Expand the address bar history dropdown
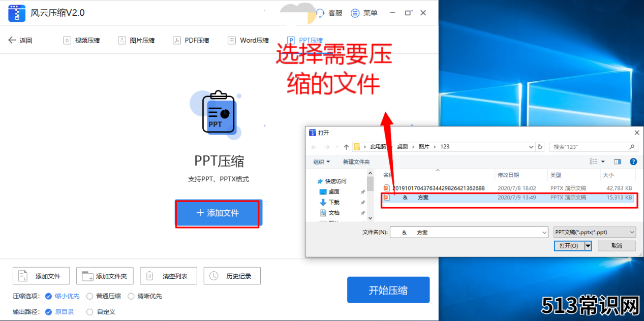644x321 pixels. tap(531, 147)
